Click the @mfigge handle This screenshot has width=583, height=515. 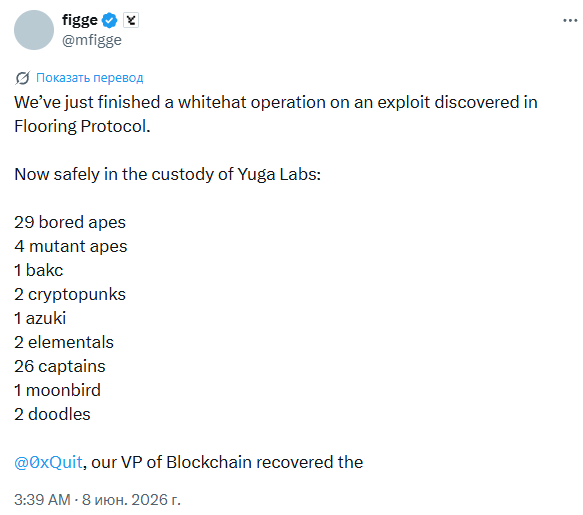[92, 40]
